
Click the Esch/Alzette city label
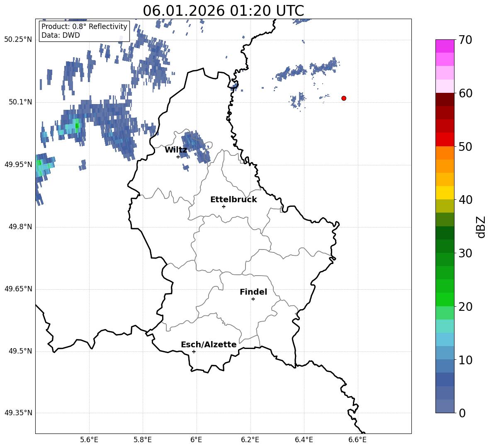(x=209, y=344)
